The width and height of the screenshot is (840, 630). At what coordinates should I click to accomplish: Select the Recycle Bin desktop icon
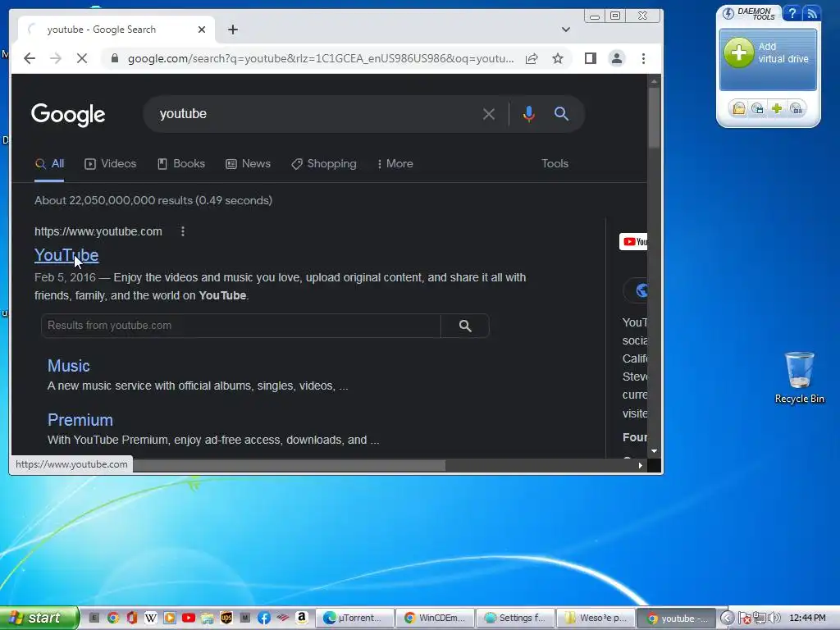coord(799,377)
